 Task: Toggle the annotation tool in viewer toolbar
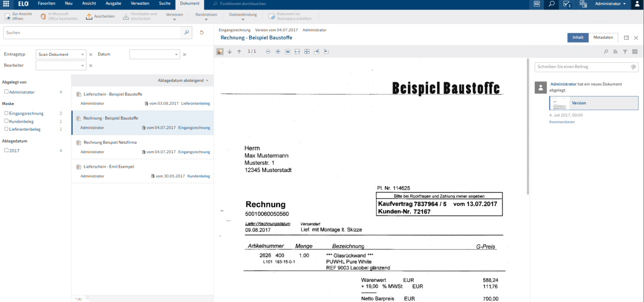pyautogui.click(x=220, y=51)
